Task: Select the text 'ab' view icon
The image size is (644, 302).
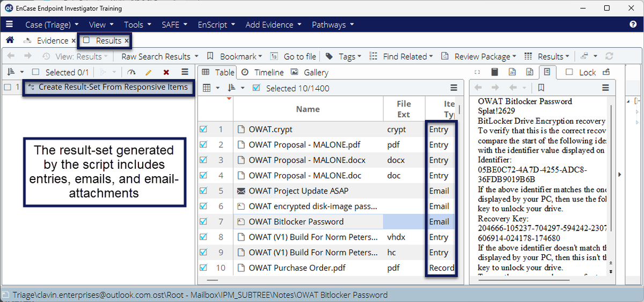Action: click(x=512, y=72)
